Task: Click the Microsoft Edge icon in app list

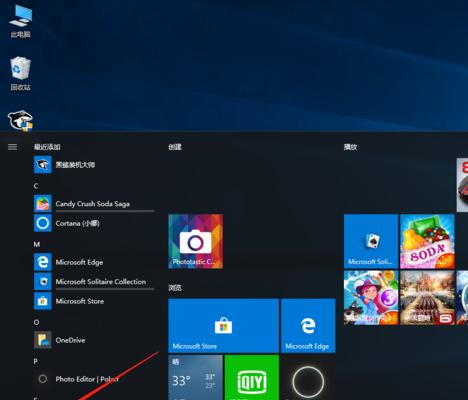Action: (43, 262)
